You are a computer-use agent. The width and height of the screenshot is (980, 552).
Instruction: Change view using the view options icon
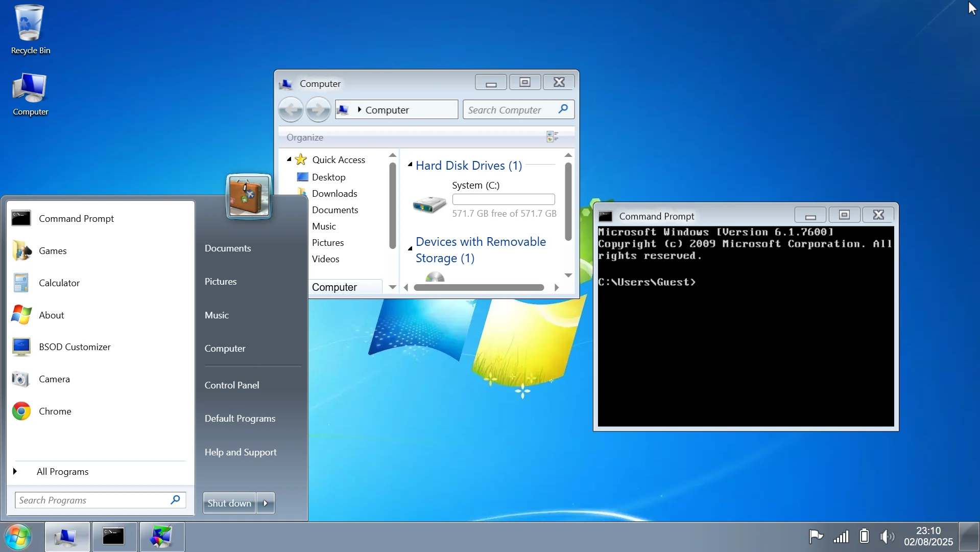[553, 136]
